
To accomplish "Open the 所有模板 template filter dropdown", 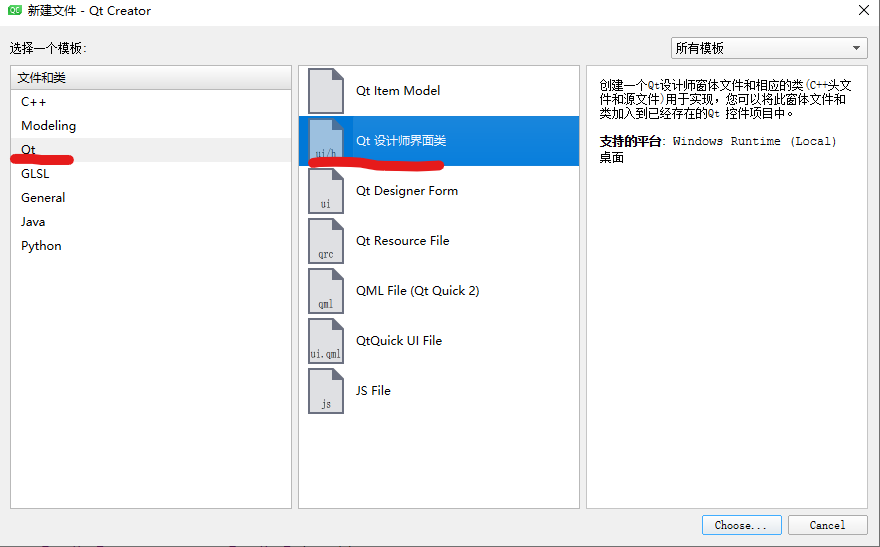I will [x=769, y=48].
